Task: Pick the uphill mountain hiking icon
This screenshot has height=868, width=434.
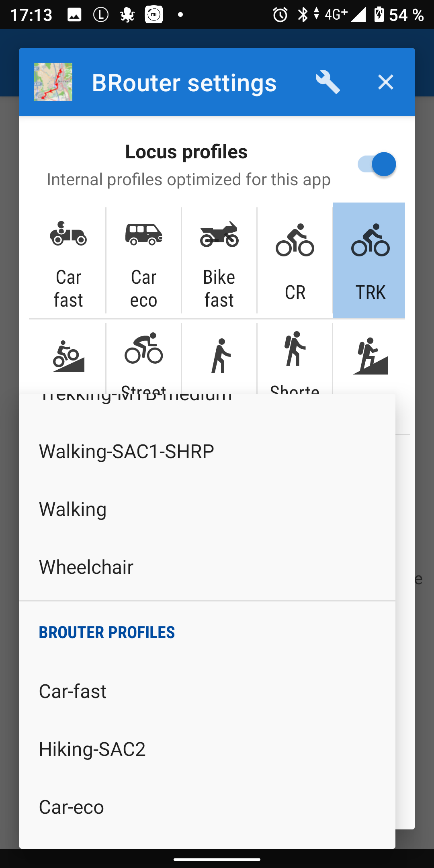Action: 370,356
